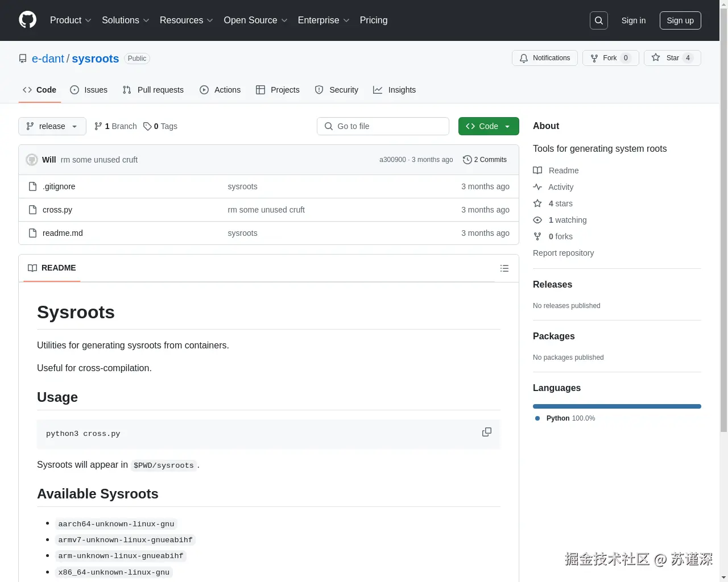Image resolution: width=728 pixels, height=582 pixels.
Task: Click the Sign up button
Action: click(x=680, y=20)
